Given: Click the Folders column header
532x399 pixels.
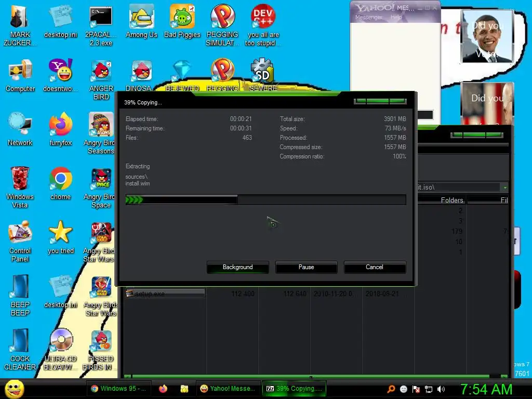Looking at the screenshot, I should (442, 200).
